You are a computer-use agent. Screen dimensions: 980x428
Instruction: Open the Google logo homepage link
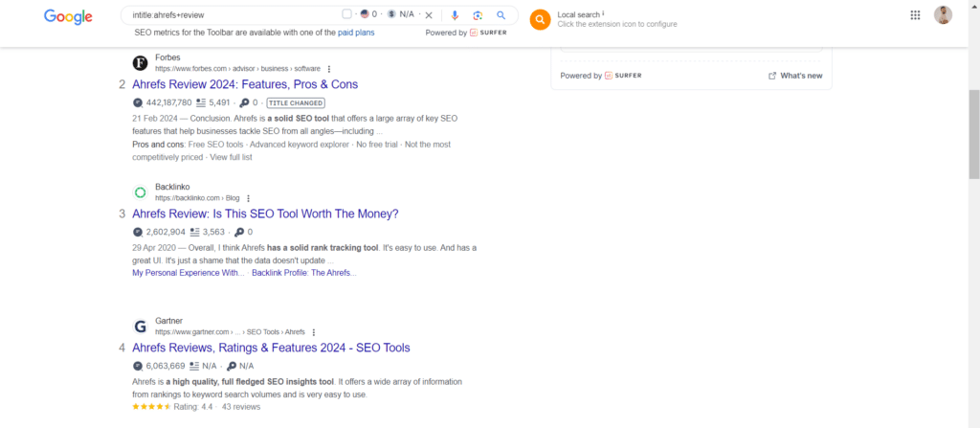pos(68,17)
